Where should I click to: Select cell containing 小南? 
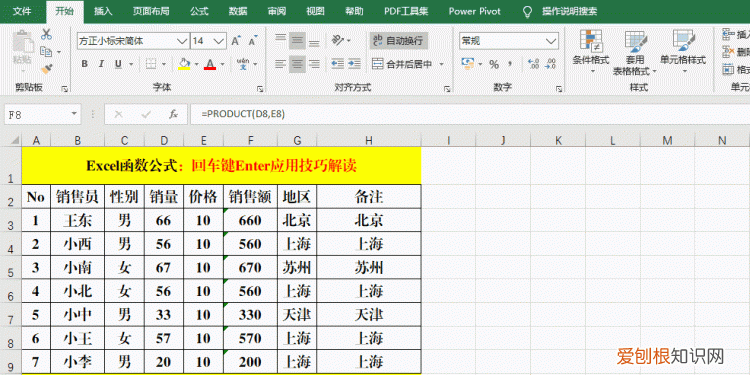point(77,267)
